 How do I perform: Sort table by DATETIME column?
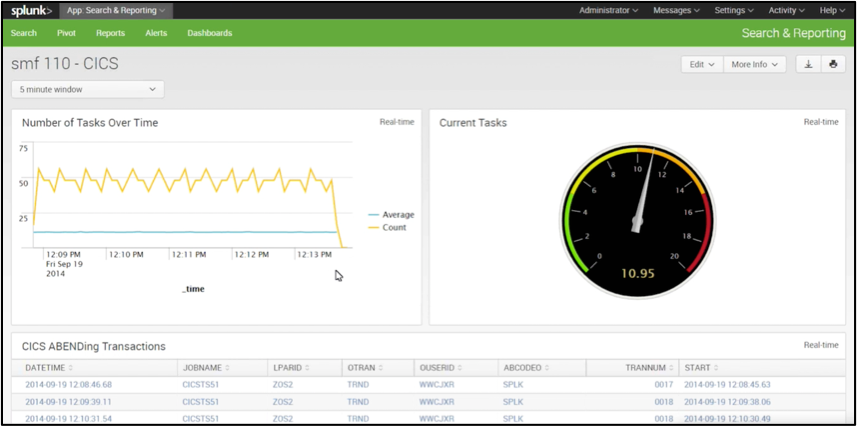click(49, 368)
